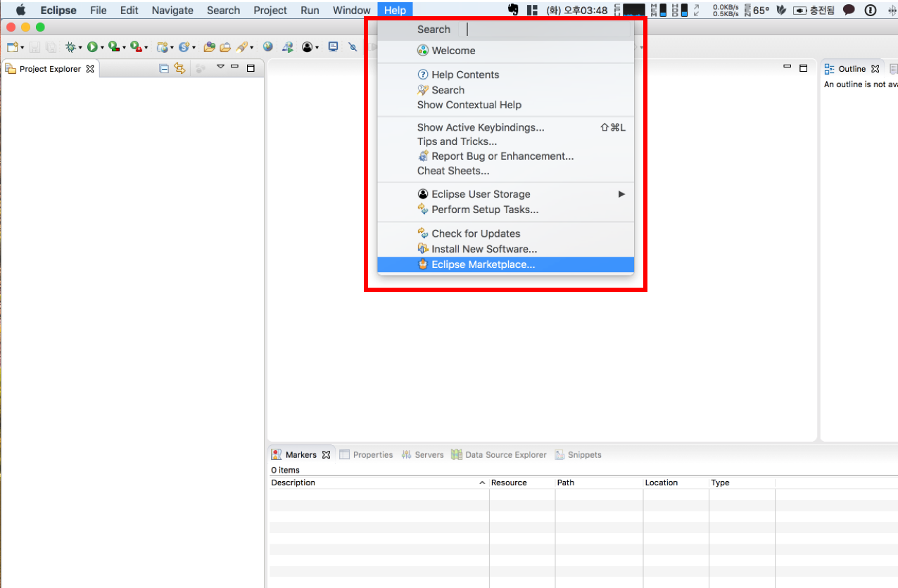Toggle Link with Editor in Project Explorer
Image resolution: width=898 pixels, height=588 pixels.
(179, 68)
